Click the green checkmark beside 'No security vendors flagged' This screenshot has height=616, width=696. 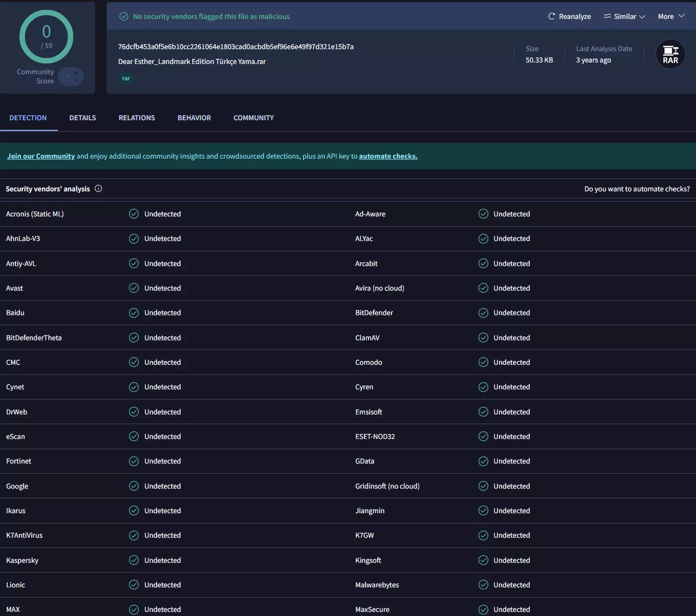pos(123,16)
